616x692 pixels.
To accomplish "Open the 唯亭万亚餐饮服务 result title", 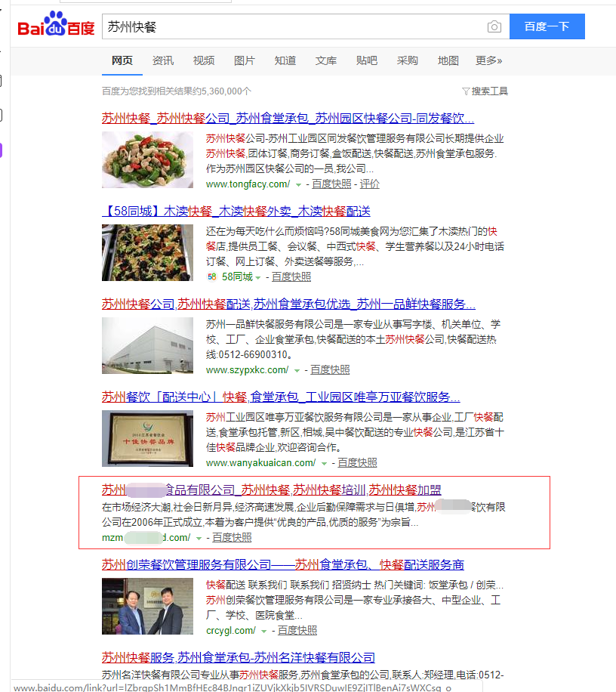I will click(281, 397).
